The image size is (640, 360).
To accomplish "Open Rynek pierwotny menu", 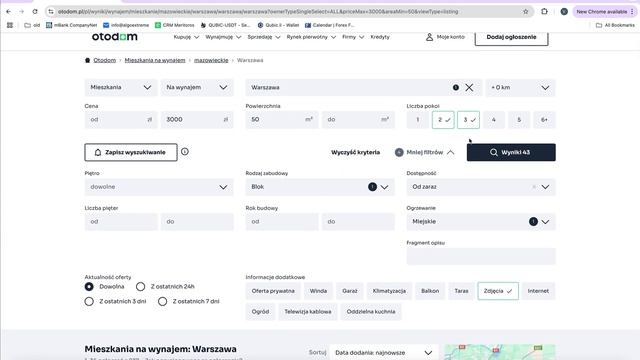I will click(x=311, y=37).
